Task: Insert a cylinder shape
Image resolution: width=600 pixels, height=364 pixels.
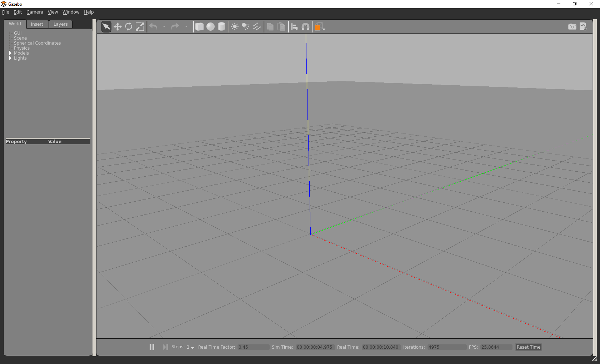Action: point(221,27)
